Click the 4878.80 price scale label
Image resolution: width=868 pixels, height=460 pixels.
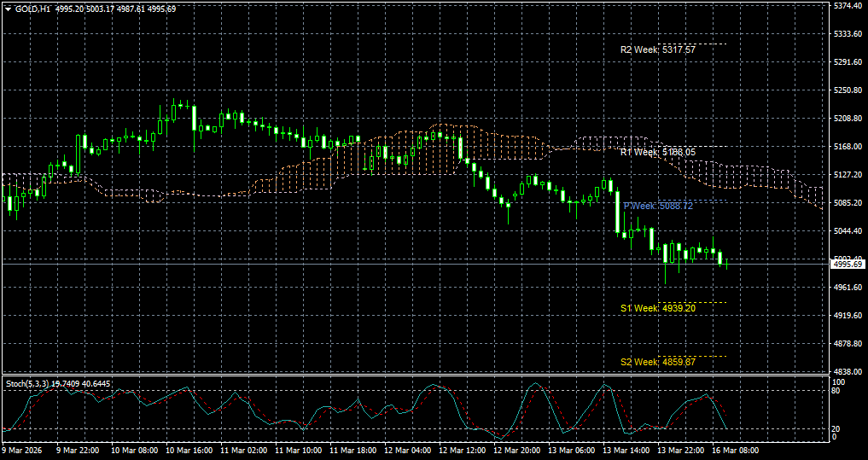click(848, 344)
